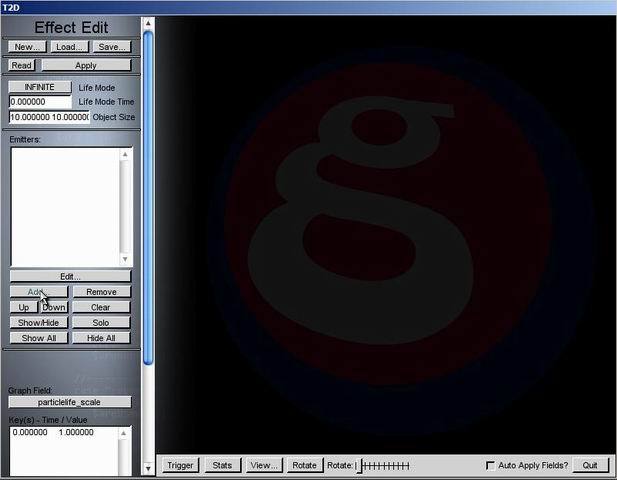The image size is (617, 480).
Task: Click the blue panel scrollbar thumb
Action: pyautogui.click(x=148, y=198)
